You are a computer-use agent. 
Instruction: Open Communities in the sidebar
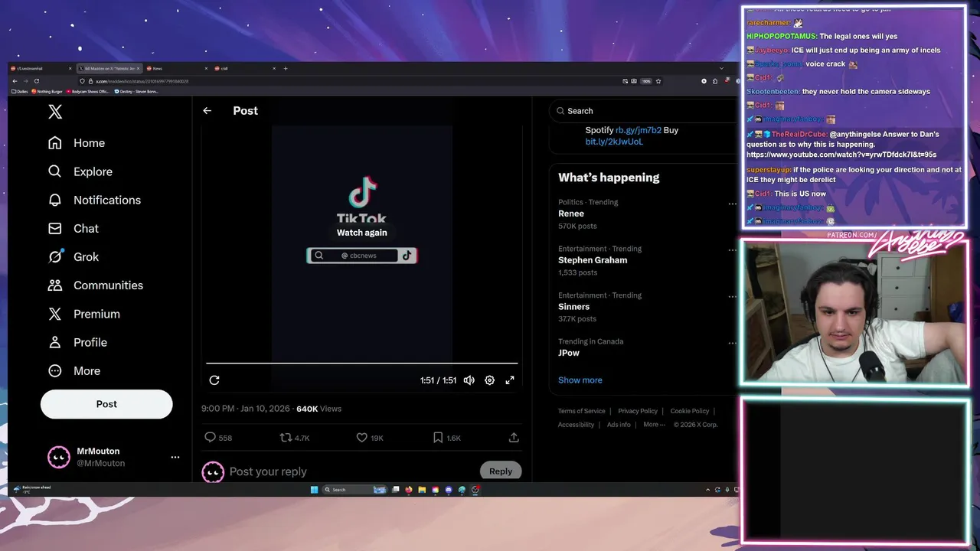pyautogui.click(x=96, y=285)
